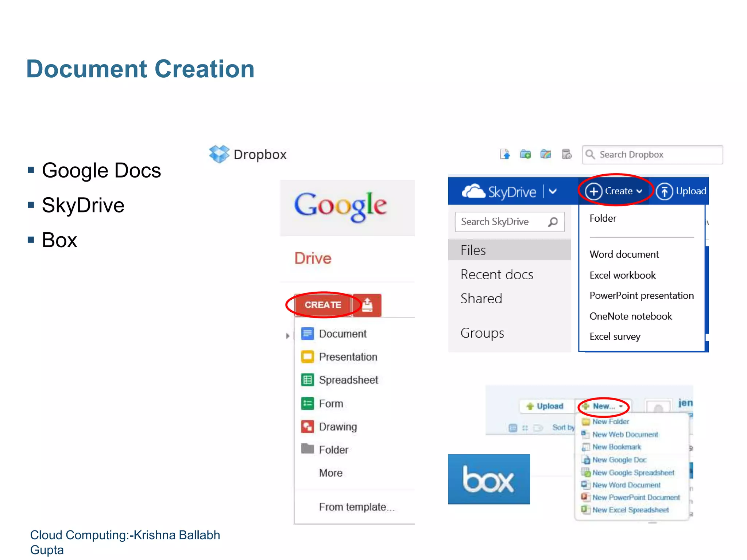Click the SkyDrive Upload button
Image resolution: width=747 pixels, height=560 pixels.
681,191
